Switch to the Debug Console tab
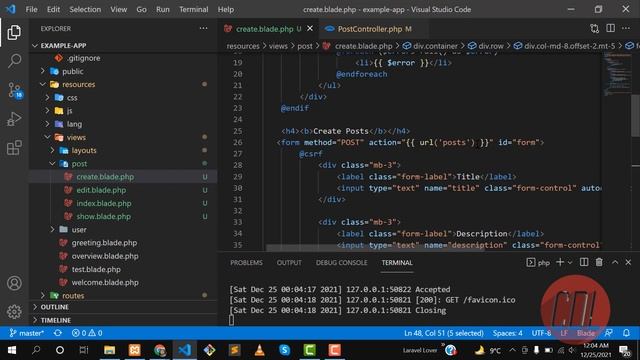This screenshot has height=360, width=640. point(341,262)
